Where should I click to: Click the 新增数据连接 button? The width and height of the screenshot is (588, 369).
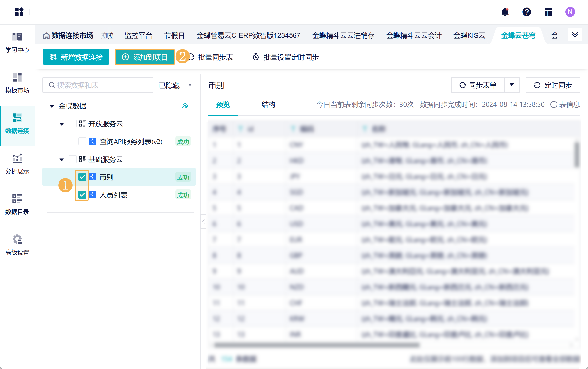76,57
